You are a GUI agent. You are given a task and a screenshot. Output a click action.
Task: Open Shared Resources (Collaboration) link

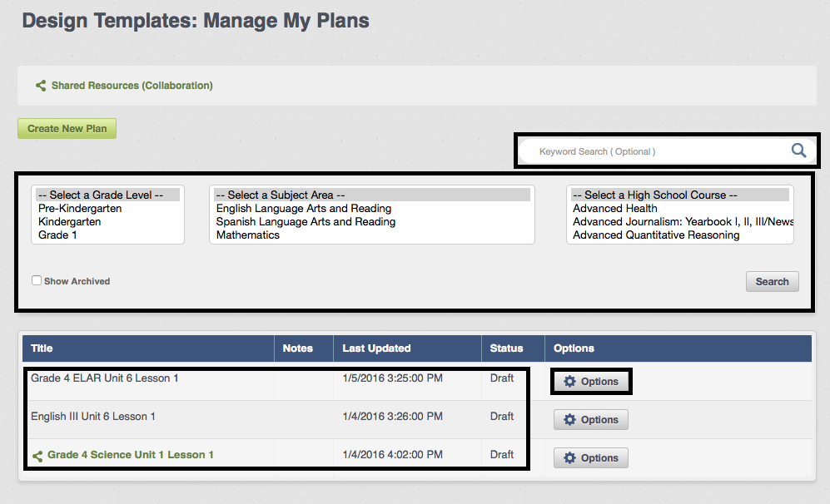pos(132,86)
